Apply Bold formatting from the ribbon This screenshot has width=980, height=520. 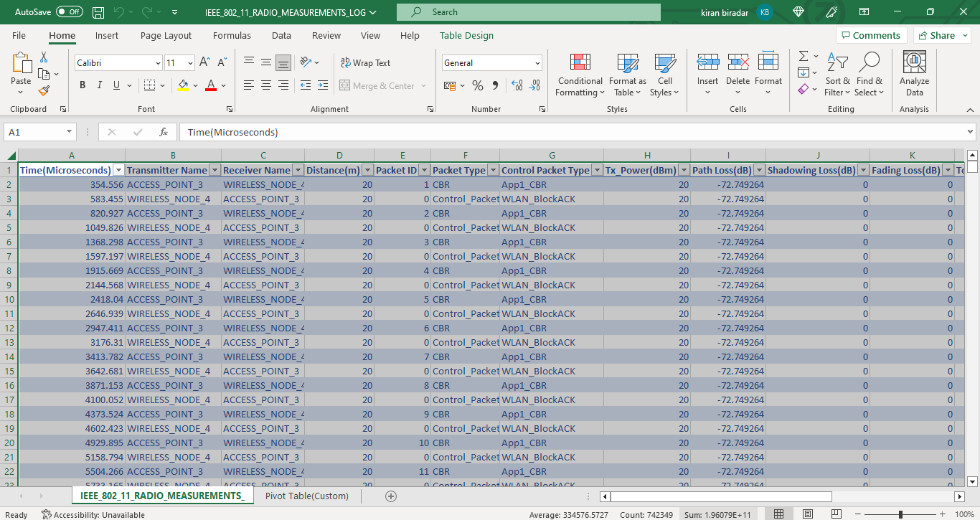pos(83,85)
